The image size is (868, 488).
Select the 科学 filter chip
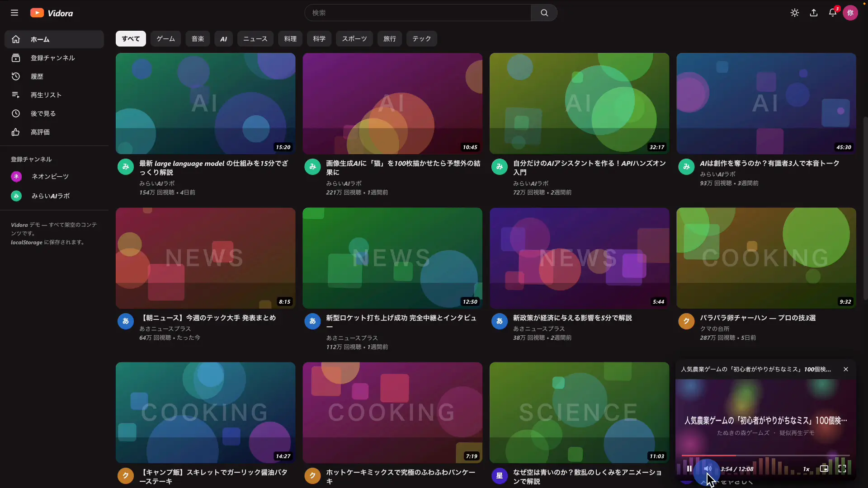click(319, 39)
